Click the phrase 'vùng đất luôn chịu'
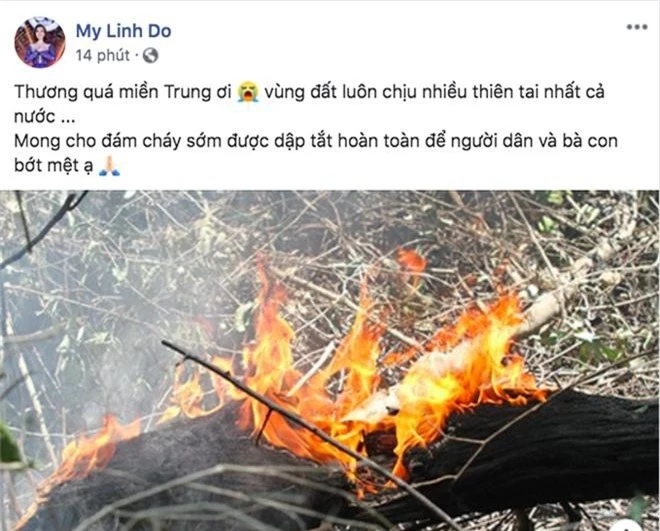The width and height of the screenshot is (660, 531). point(341,92)
